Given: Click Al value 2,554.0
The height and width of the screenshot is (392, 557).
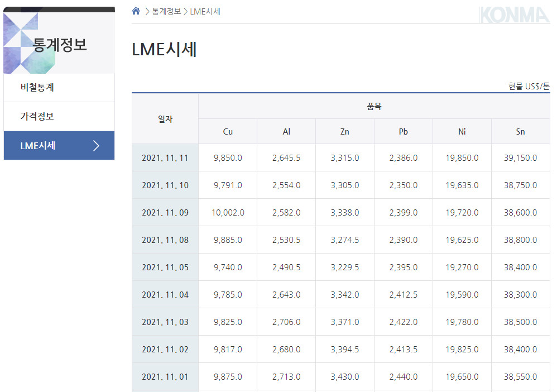Looking at the screenshot, I should point(286,185).
